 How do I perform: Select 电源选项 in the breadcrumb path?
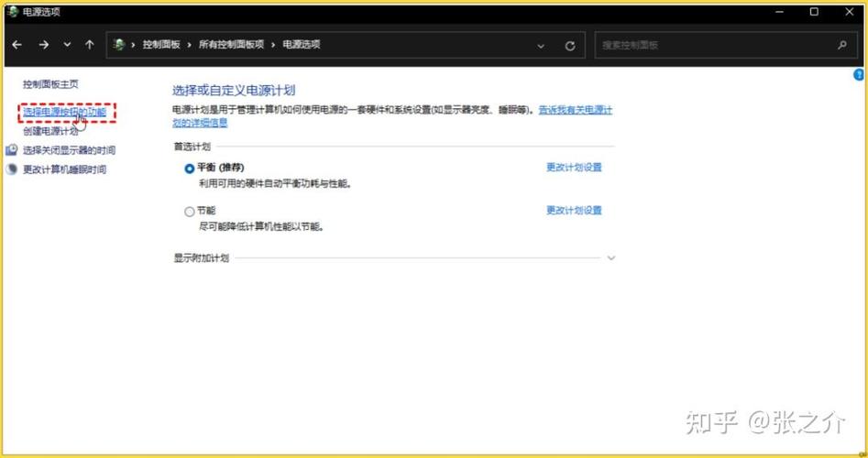click(x=302, y=45)
